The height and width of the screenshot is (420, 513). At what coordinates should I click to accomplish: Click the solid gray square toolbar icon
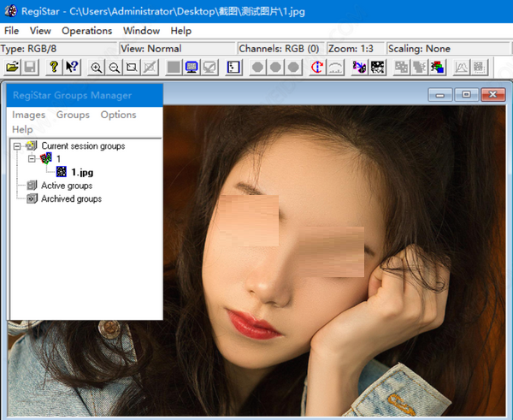coord(174,68)
